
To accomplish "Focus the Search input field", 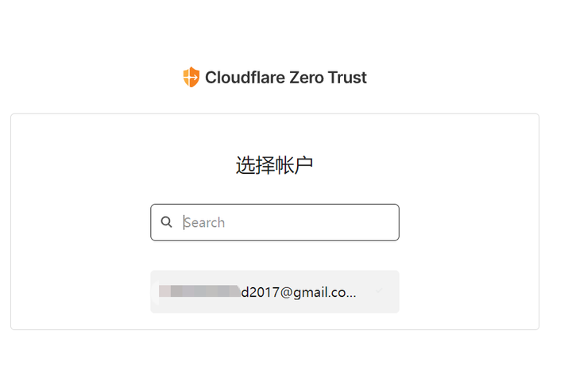I will (275, 222).
